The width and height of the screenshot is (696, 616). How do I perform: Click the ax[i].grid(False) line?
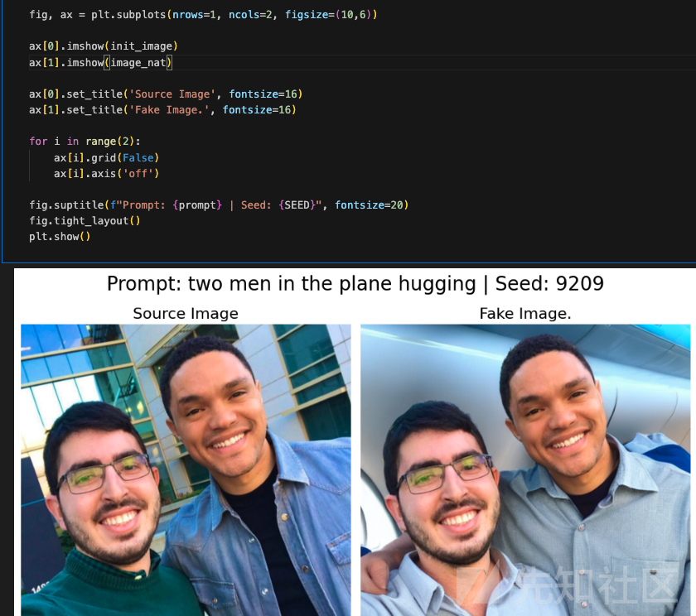click(x=106, y=158)
